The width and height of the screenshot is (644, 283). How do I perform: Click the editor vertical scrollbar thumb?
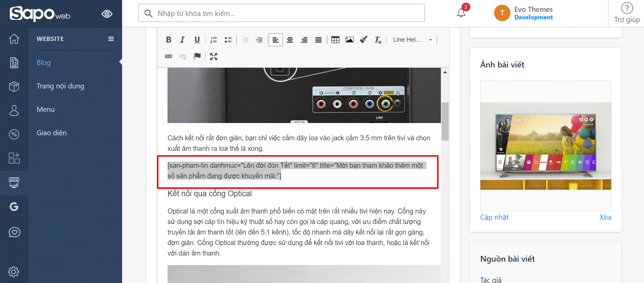[x=445, y=121]
